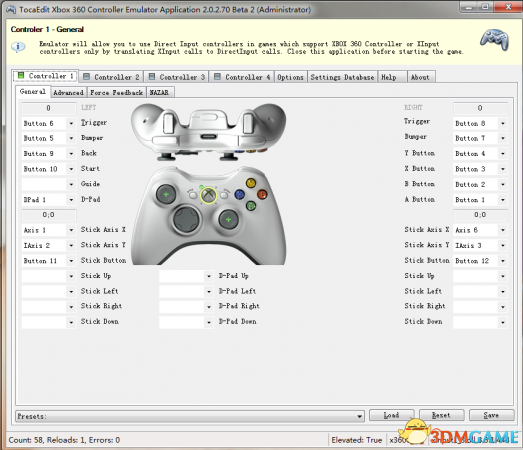523x450 pixels.
Task: Expand the right Stick Right dropdown
Action: [503, 307]
